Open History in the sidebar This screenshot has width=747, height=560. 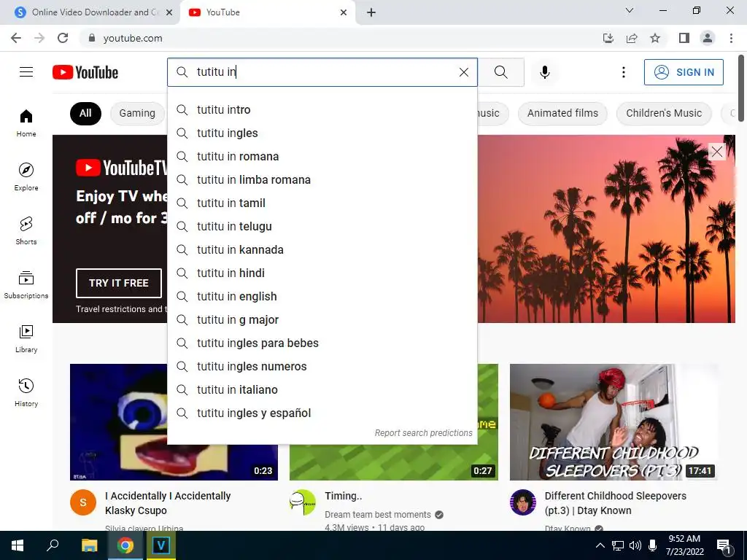26,392
